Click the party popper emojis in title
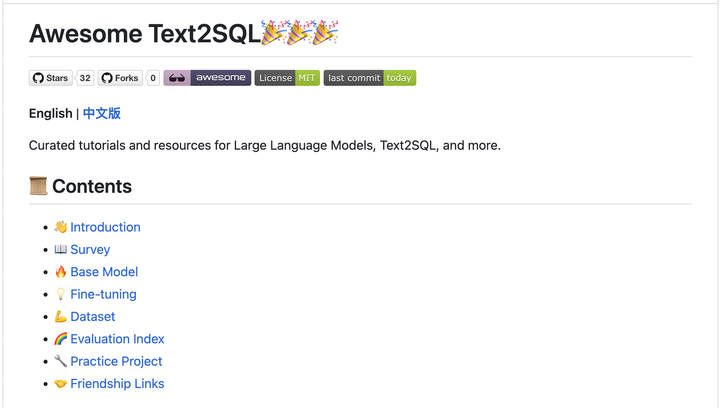This screenshot has width=720, height=408. 299,33
